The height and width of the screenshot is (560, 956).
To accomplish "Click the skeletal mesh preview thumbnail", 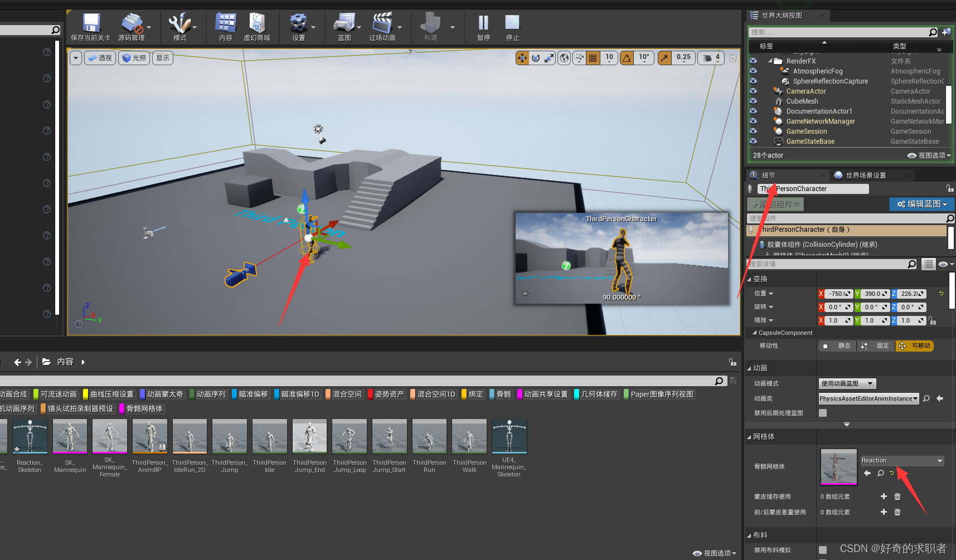I will pyautogui.click(x=838, y=466).
